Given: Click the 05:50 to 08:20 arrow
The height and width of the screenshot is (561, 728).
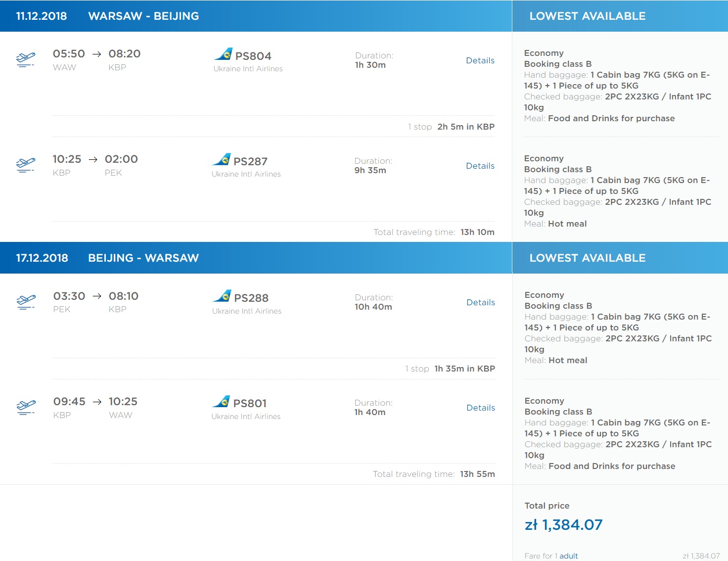Looking at the screenshot, I should click(x=97, y=54).
